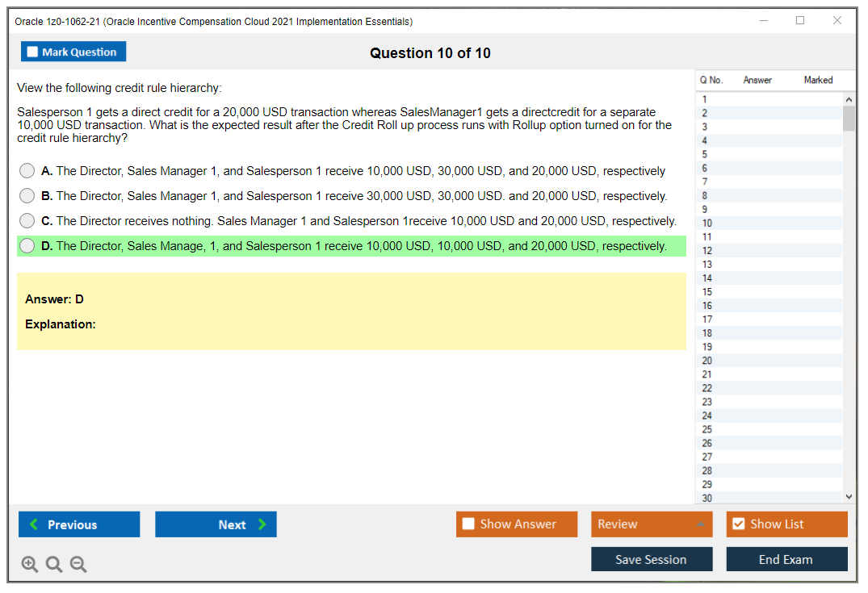Select answer option A
The height and width of the screenshot is (593, 868).
click(x=27, y=170)
